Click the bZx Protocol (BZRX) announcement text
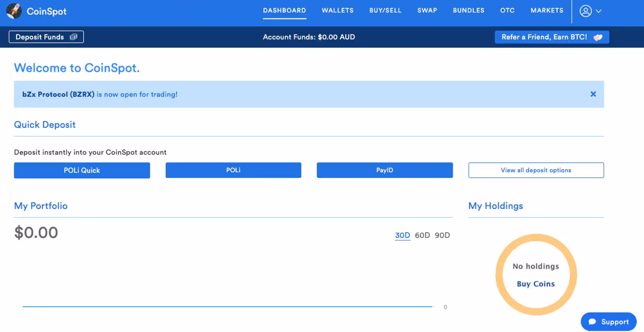The width and height of the screenshot is (644, 332). (100, 94)
